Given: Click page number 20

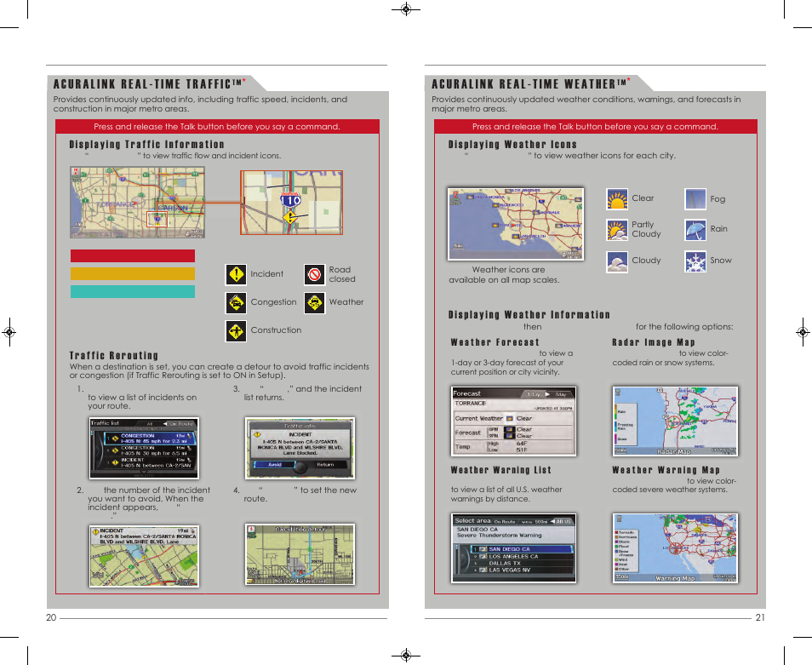Looking at the screenshot, I should click(x=51, y=617).
